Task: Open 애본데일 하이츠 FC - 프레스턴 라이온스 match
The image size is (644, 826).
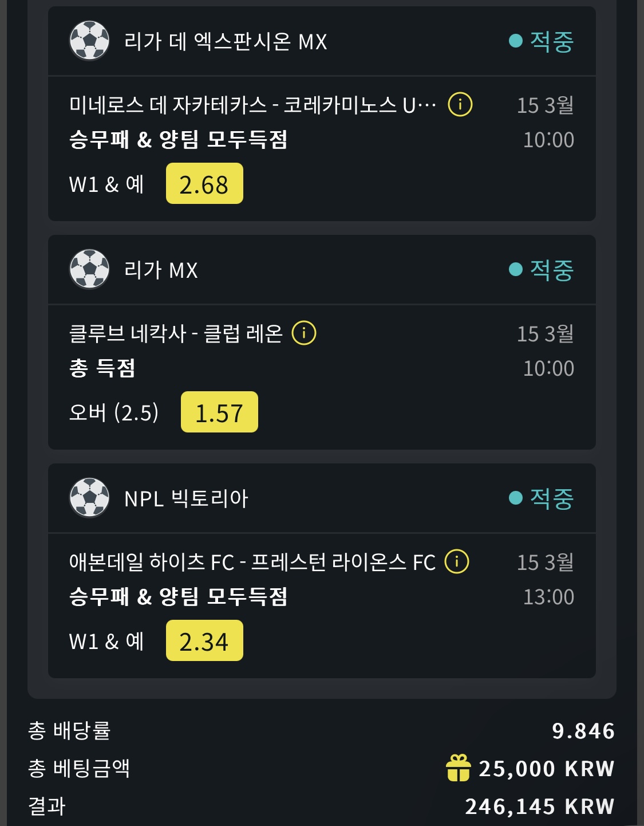Action: [252, 561]
